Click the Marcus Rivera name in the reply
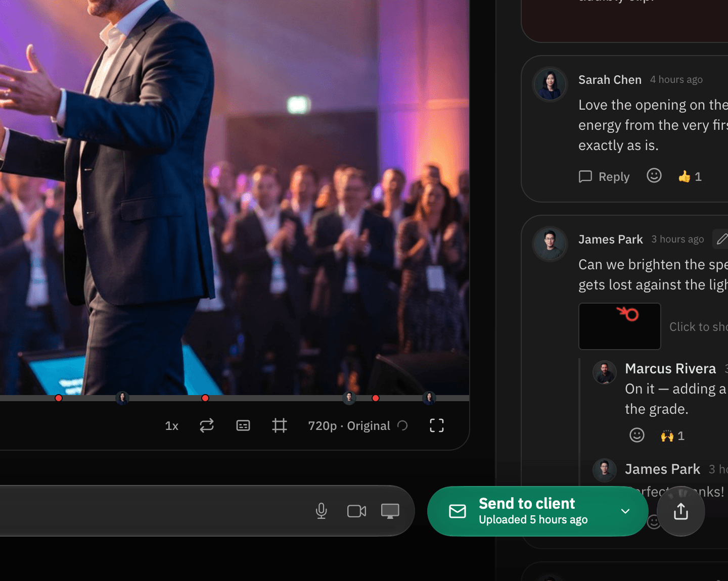Screen dimensions: 728x581 (670, 369)
